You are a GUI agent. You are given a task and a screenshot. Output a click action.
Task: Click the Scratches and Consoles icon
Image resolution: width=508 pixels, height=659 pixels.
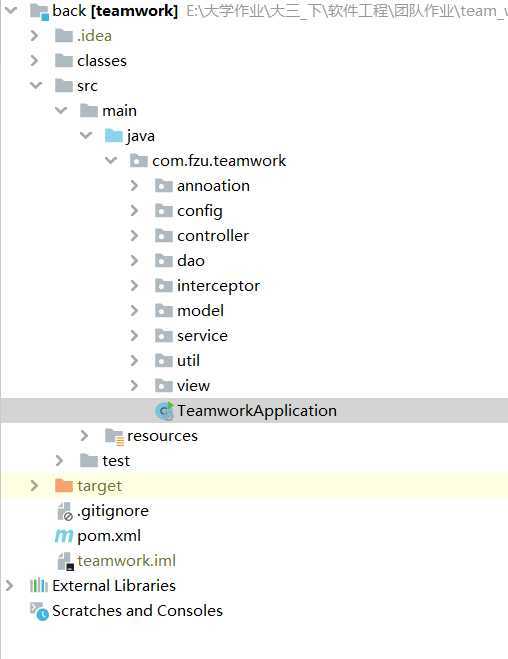tap(39, 611)
